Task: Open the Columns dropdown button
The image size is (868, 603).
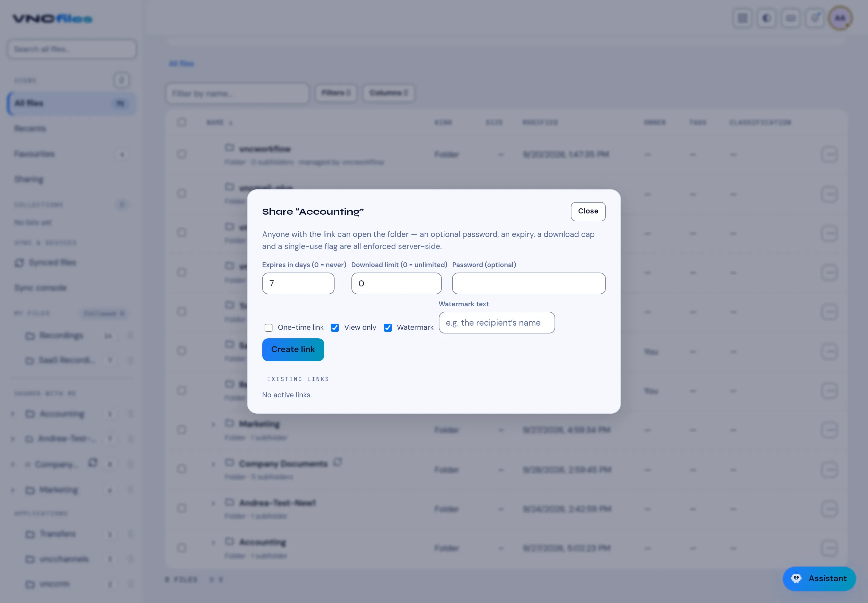Action: pos(388,93)
